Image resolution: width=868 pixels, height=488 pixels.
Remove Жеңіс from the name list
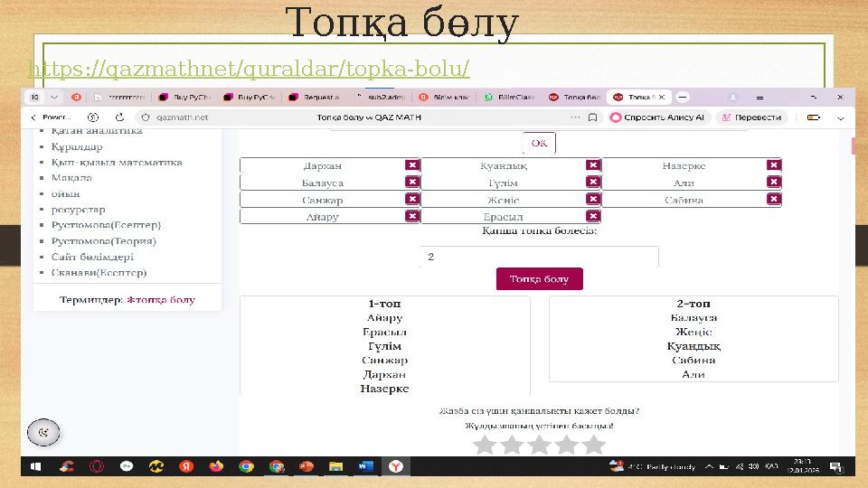coord(593,199)
